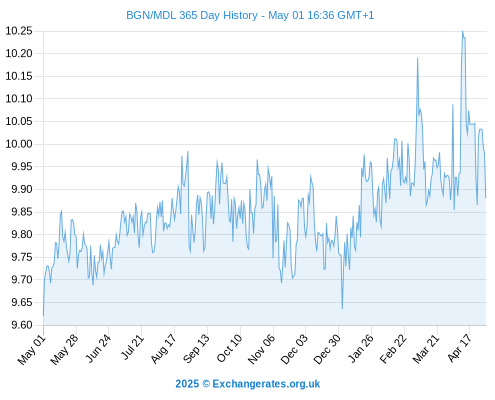The image size is (495, 400).
Task: Select the Jun 24 x-axis date label
Action: point(98,348)
